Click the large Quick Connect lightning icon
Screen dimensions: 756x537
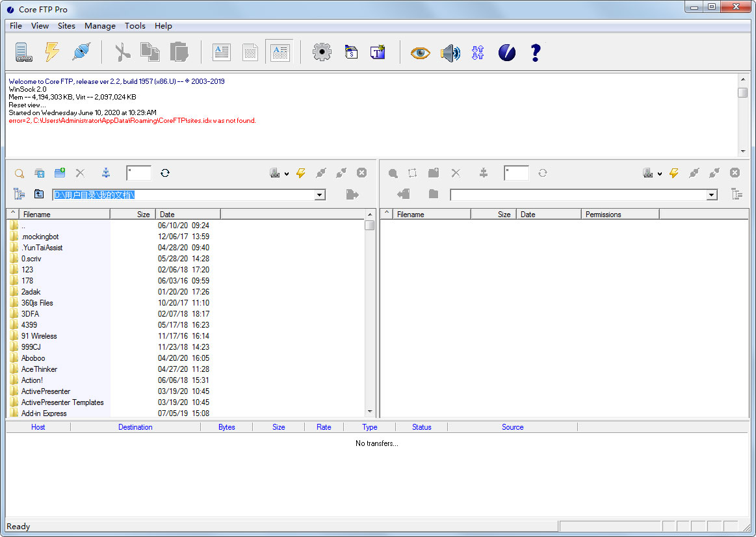pyautogui.click(x=53, y=52)
